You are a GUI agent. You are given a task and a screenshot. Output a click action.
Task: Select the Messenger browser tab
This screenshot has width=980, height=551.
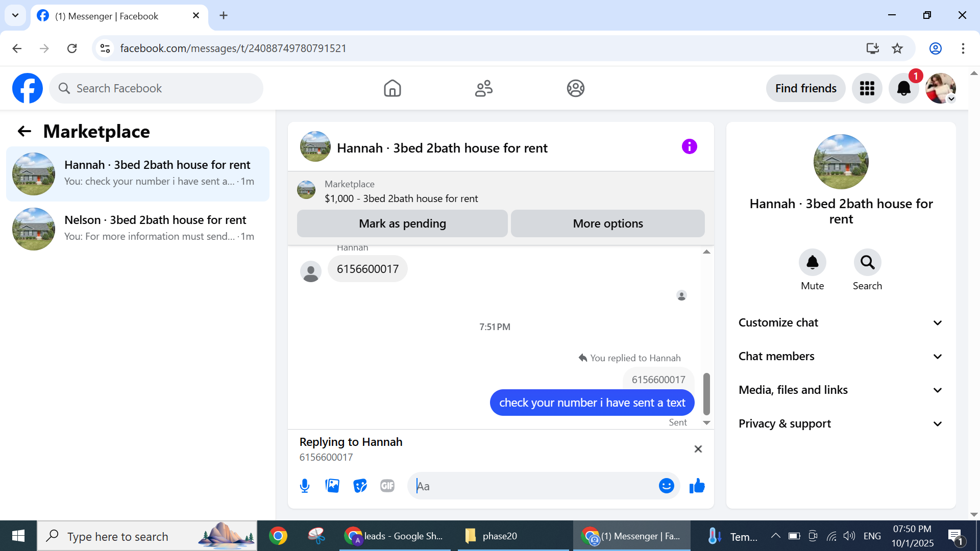pos(119,16)
